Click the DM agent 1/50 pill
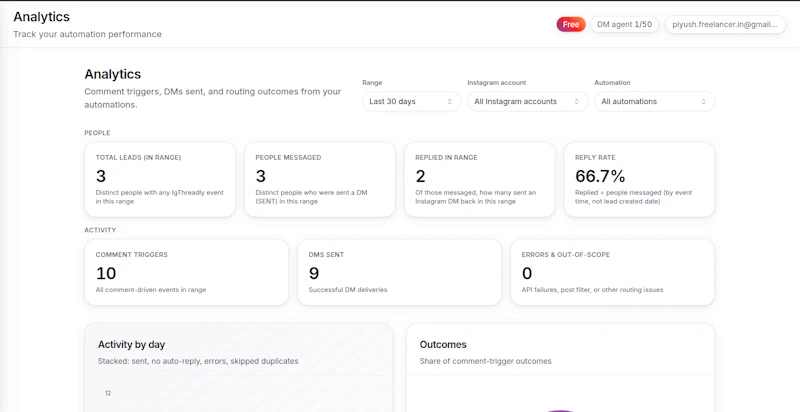800x412 pixels. (624, 24)
